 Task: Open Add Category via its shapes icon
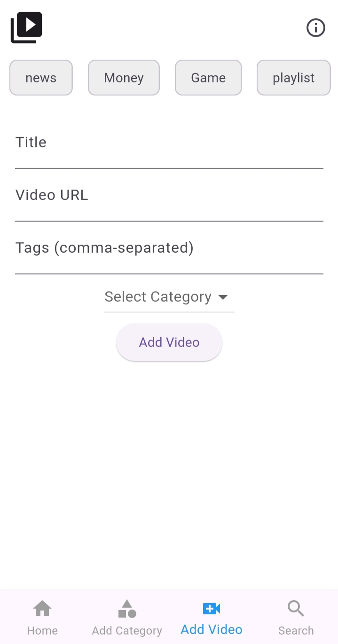[126, 609]
